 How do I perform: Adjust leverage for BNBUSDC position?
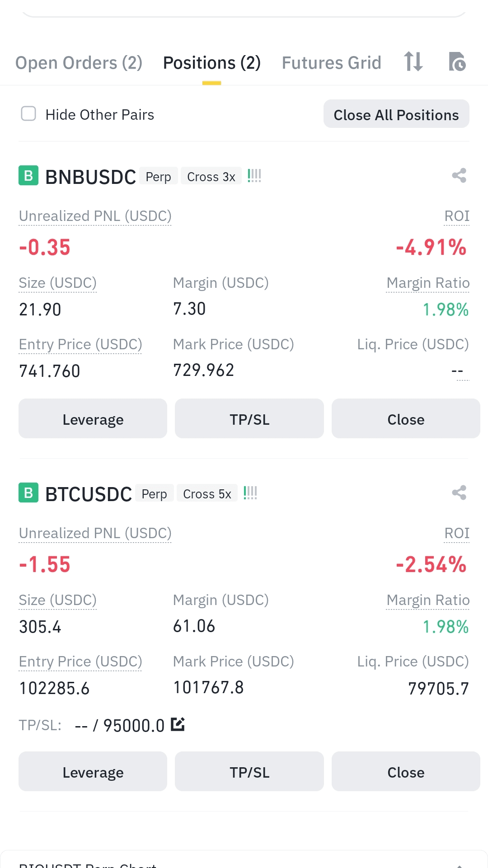93,418
